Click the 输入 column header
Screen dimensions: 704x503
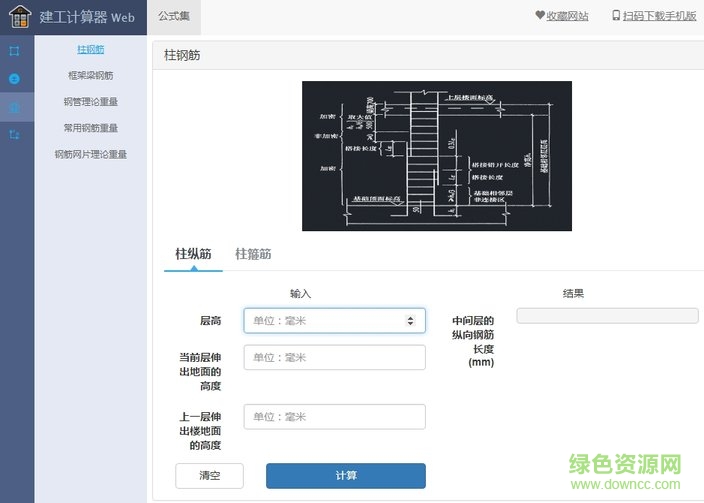coord(300,294)
